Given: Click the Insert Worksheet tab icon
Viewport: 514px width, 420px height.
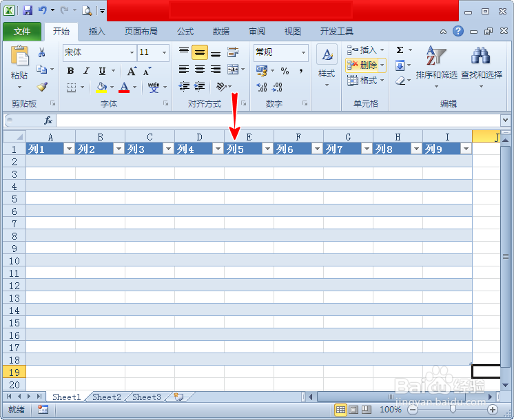Looking at the screenshot, I should point(179,397).
